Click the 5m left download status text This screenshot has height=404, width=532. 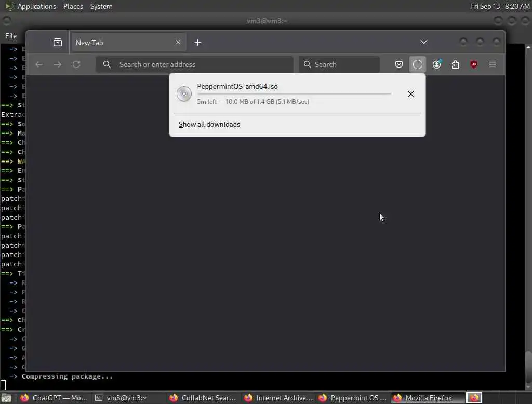pyautogui.click(x=253, y=101)
